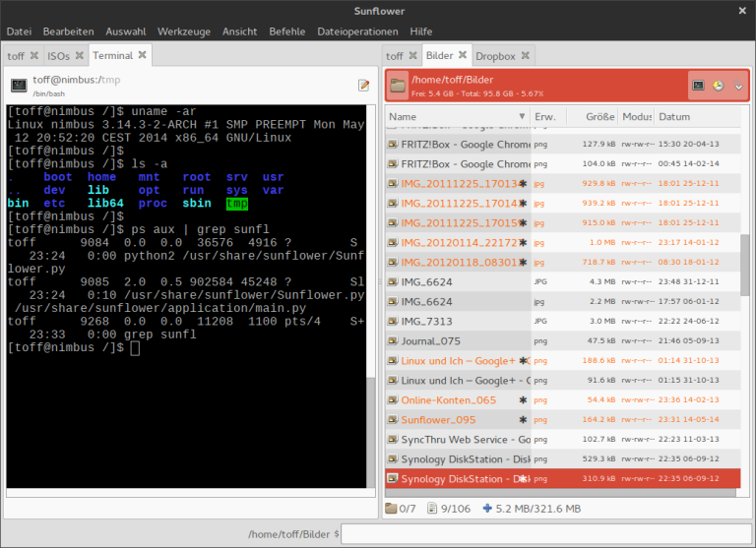Click image icon of FRITZ!Box file sized 104.0 kB
The height and width of the screenshot is (548, 756).
[393, 163]
